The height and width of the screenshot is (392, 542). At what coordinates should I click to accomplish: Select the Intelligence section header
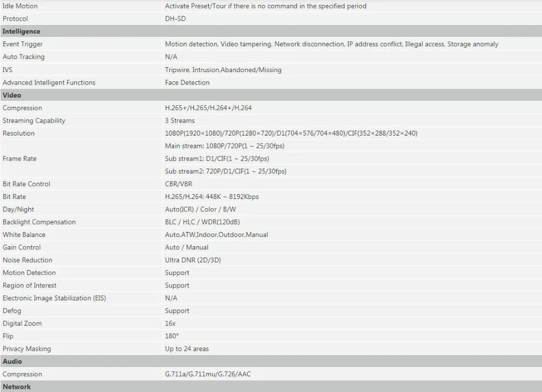tap(271, 31)
